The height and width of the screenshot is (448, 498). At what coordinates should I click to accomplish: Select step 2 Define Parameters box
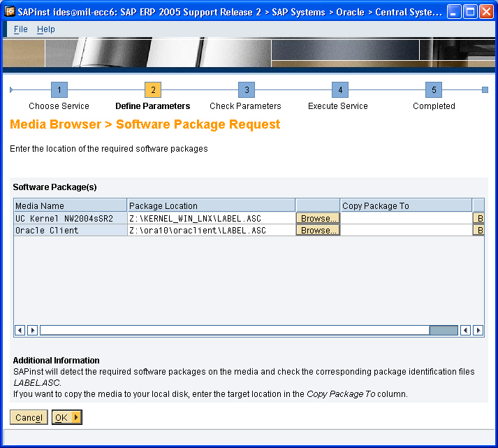153,90
